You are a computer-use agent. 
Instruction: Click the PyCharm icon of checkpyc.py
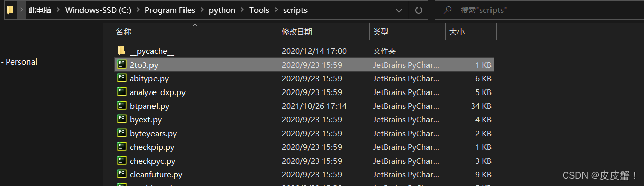tap(121, 161)
